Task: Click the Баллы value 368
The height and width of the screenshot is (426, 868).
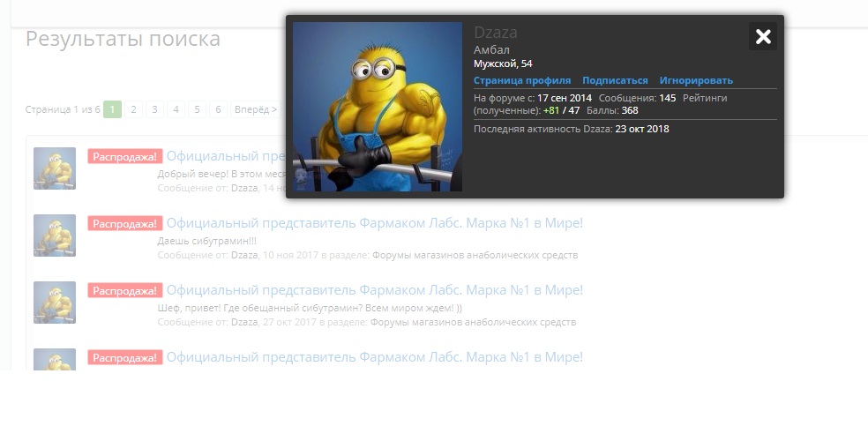Action: coord(630,110)
